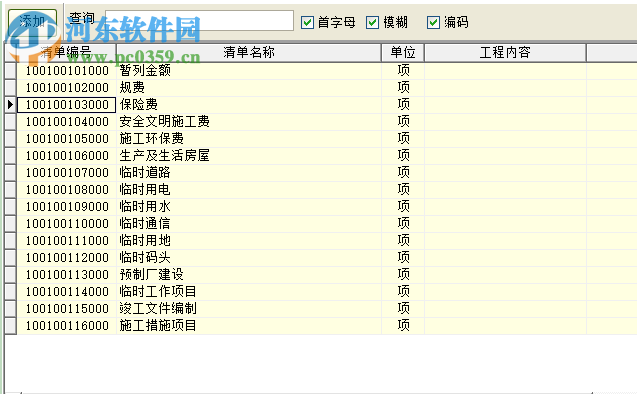
Task: Select cell 100100113000
Action: click(67, 275)
